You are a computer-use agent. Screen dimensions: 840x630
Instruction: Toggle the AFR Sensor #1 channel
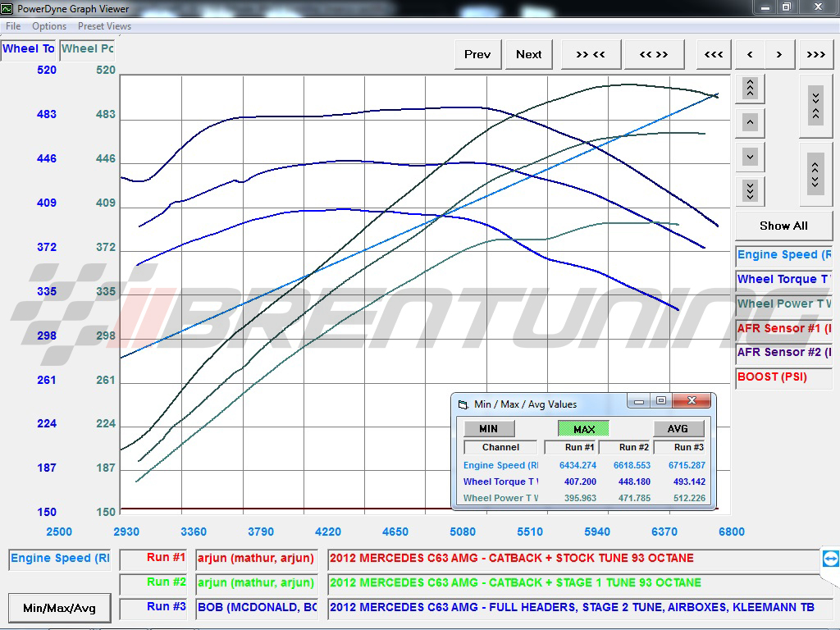[784, 328]
